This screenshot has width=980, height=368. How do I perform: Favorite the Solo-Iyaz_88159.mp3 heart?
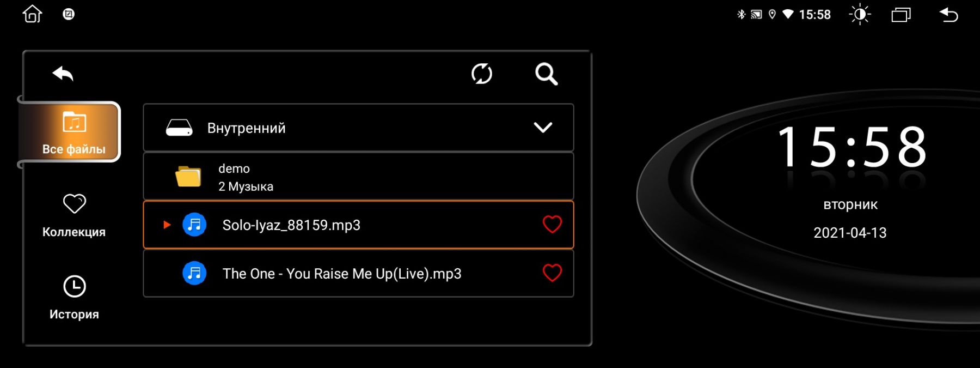click(552, 225)
